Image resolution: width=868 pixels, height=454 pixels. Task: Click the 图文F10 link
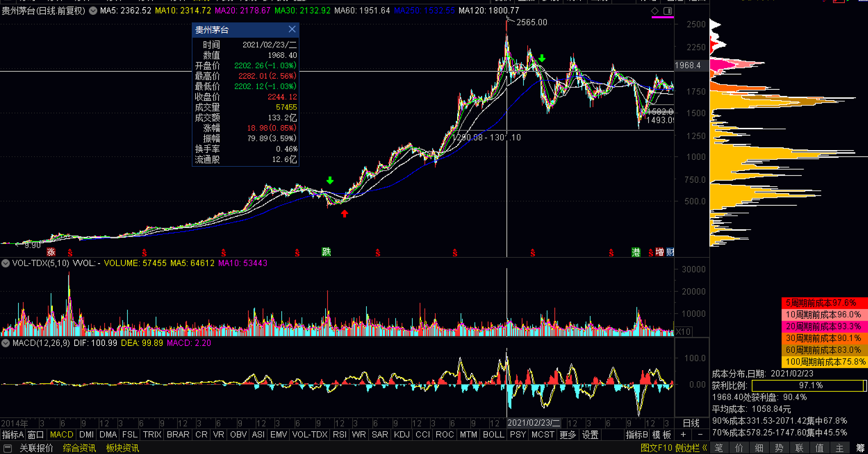(656, 448)
